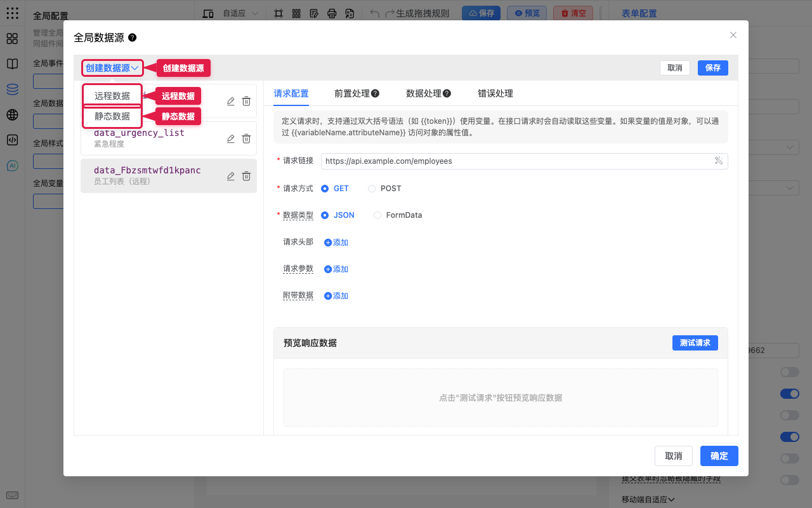Click 取消 at the dialog bottom
Screen dimensions: 812x508
tap(674, 456)
